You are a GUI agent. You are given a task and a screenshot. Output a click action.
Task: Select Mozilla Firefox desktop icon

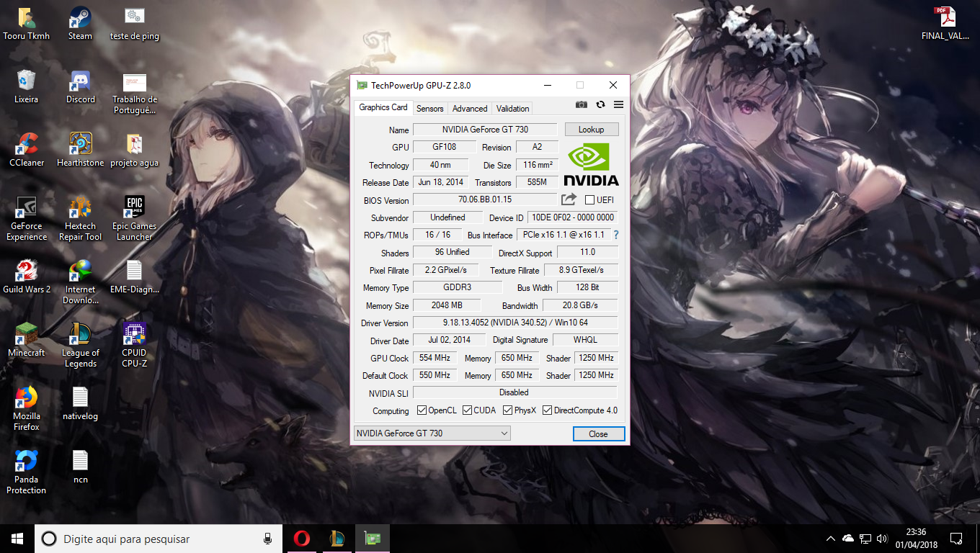click(27, 409)
